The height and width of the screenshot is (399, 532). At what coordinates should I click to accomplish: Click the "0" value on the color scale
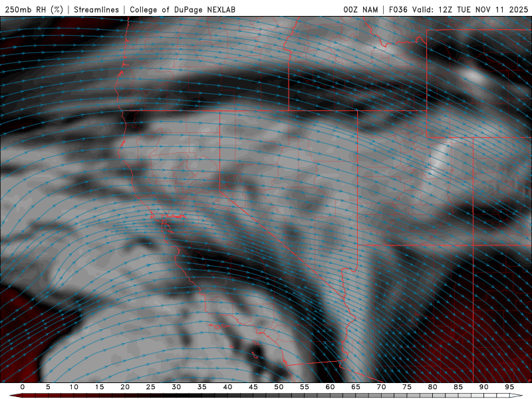point(23,387)
